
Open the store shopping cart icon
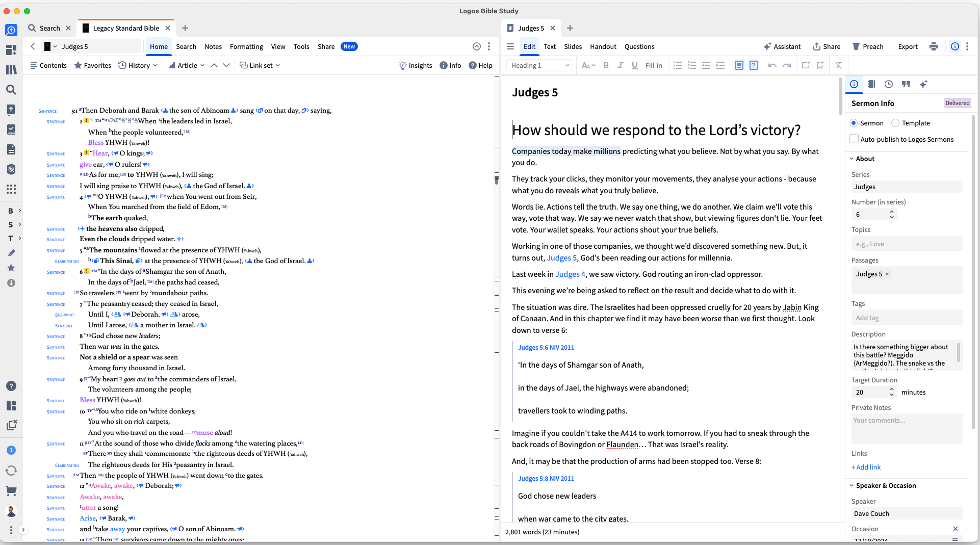(11, 491)
